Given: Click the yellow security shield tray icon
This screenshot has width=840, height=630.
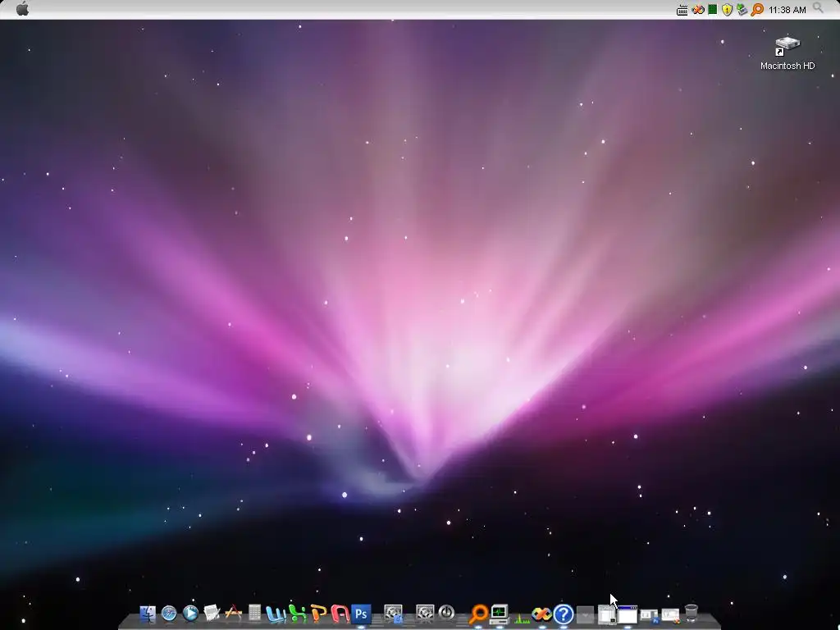Looking at the screenshot, I should (x=727, y=10).
